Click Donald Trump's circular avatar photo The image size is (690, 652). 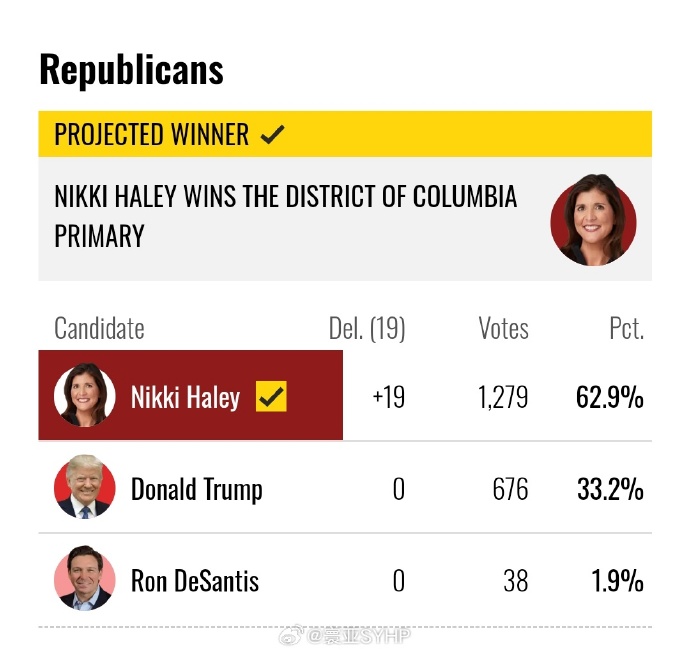coord(84,487)
